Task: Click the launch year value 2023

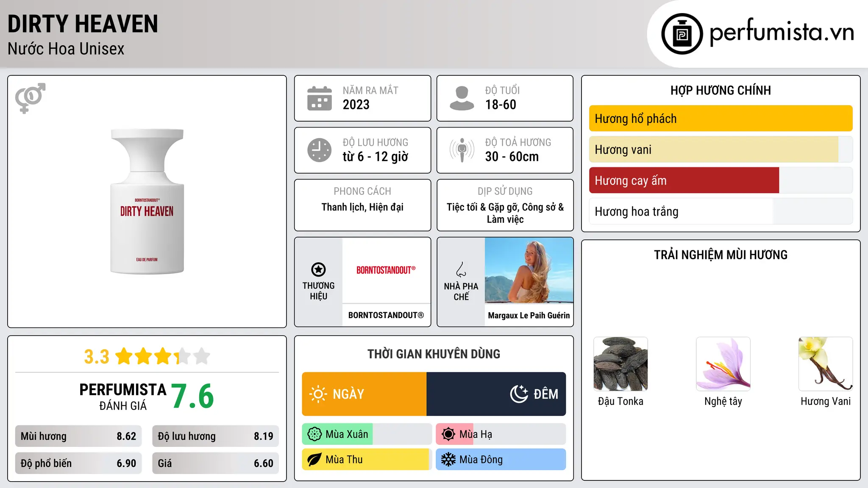Action: click(356, 105)
